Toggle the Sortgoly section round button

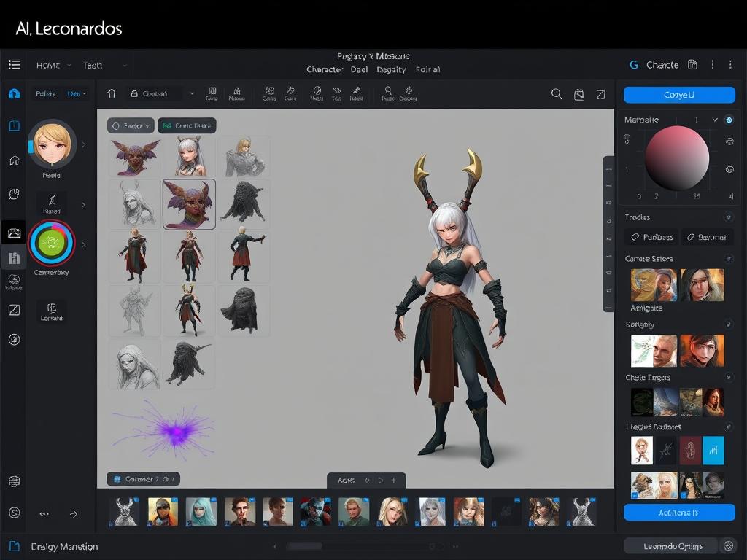click(x=728, y=324)
